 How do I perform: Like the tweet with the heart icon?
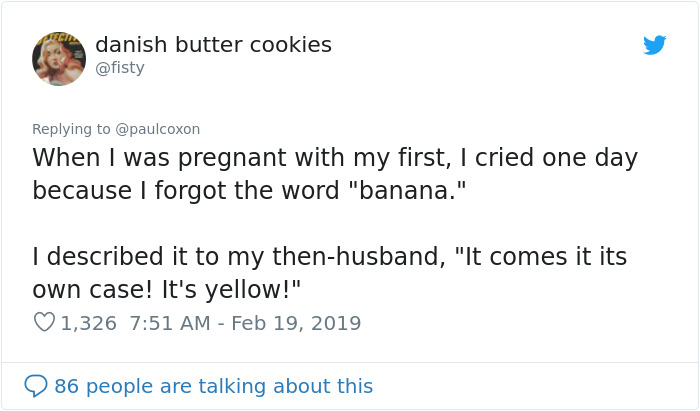44,323
